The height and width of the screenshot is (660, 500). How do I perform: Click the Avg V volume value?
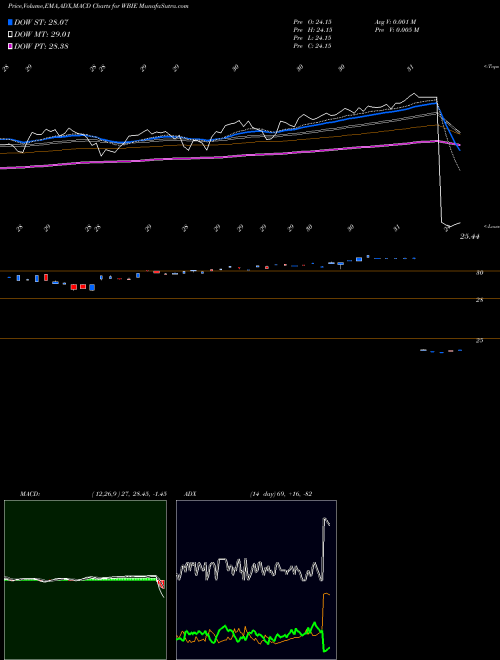[x=396, y=22]
